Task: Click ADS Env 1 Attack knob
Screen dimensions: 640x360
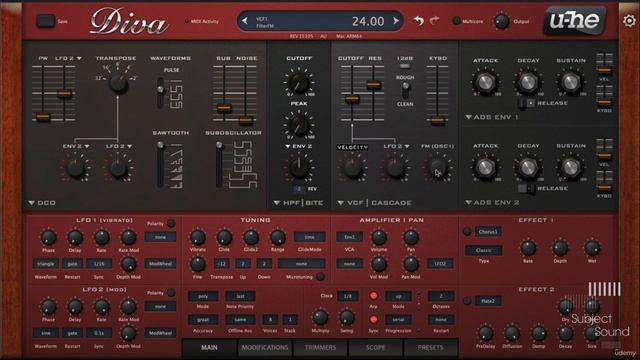Action: coord(485,82)
